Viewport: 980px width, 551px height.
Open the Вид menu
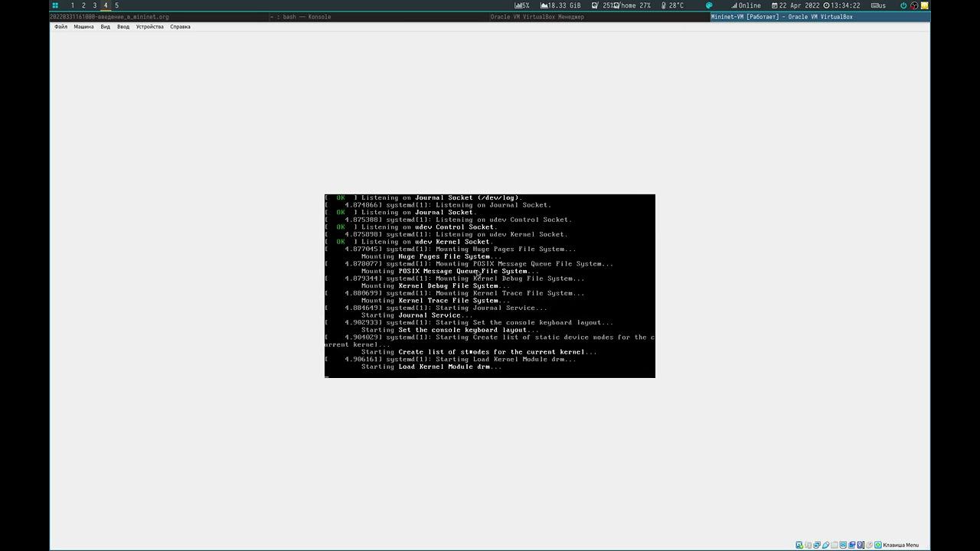[105, 27]
